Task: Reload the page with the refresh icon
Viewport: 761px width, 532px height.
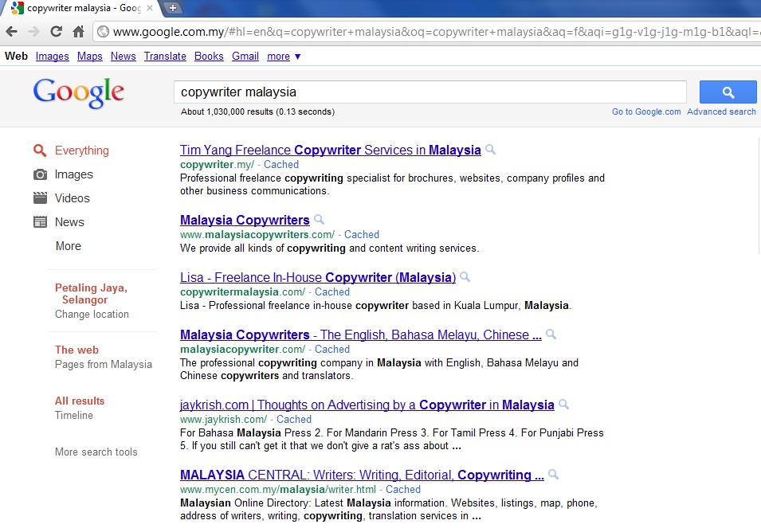Action: (x=57, y=32)
